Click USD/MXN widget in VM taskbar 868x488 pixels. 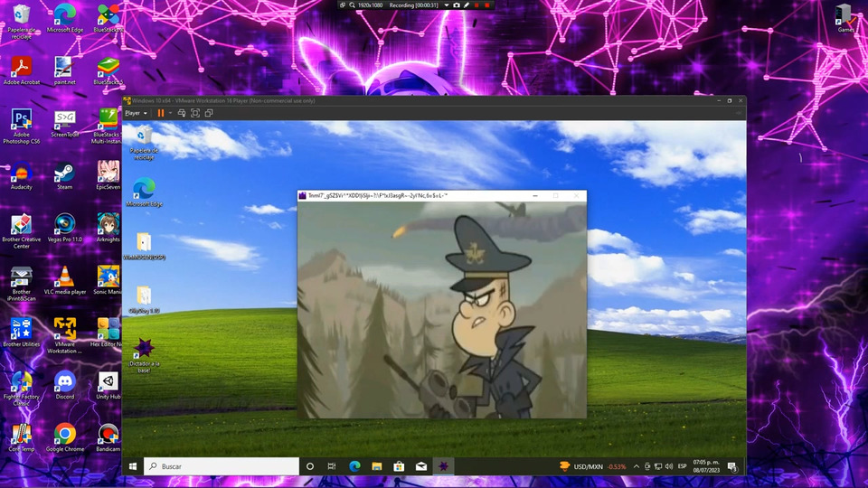point(592,466)
